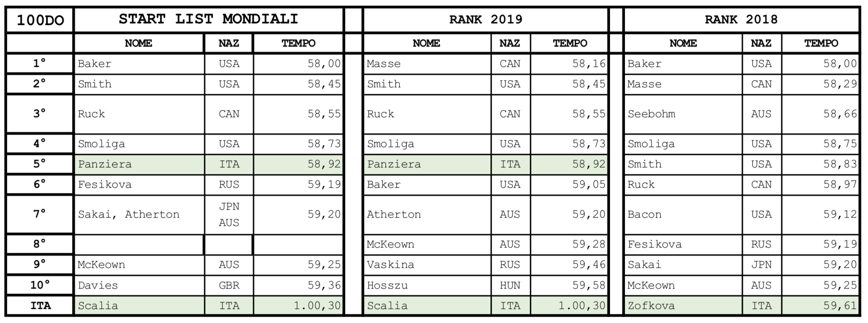Select the 100DO header cell
868x323 pixels.
pos(40,20)
